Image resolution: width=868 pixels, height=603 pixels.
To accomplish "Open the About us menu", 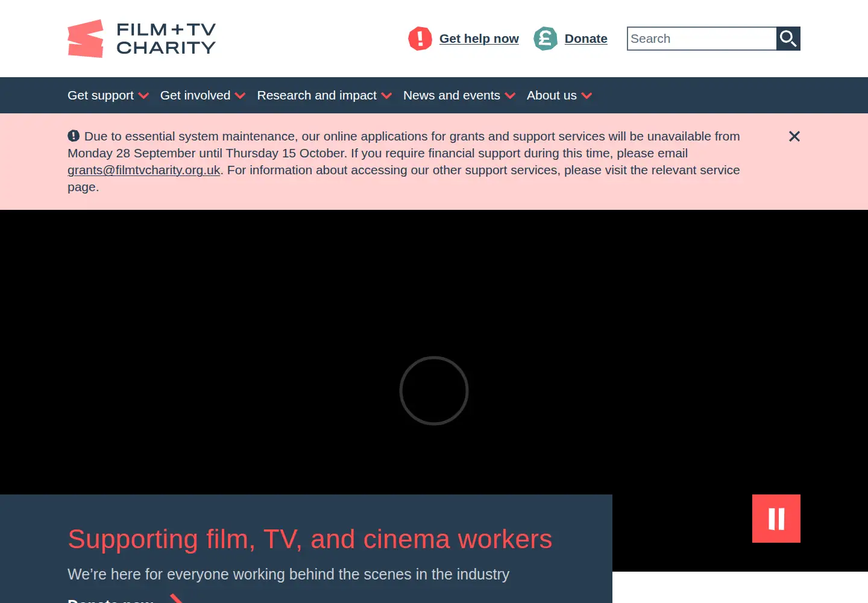I will click(x=552, y=95).
